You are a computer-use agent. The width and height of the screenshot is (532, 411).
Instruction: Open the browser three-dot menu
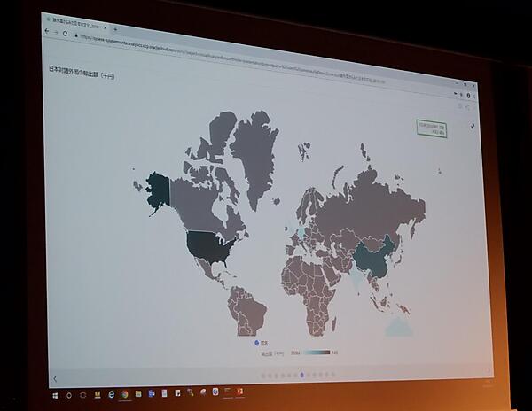[x=474, y=97]
